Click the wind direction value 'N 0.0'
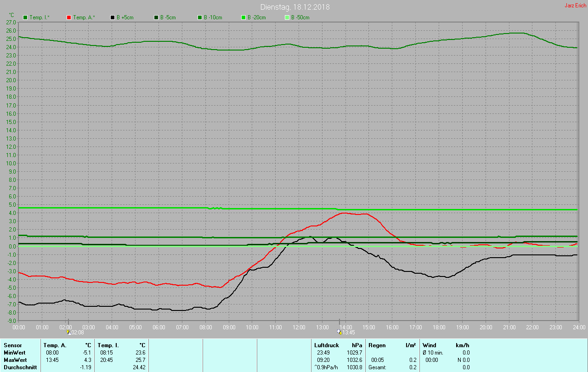 pyautogui.click(x=463, y=360)
